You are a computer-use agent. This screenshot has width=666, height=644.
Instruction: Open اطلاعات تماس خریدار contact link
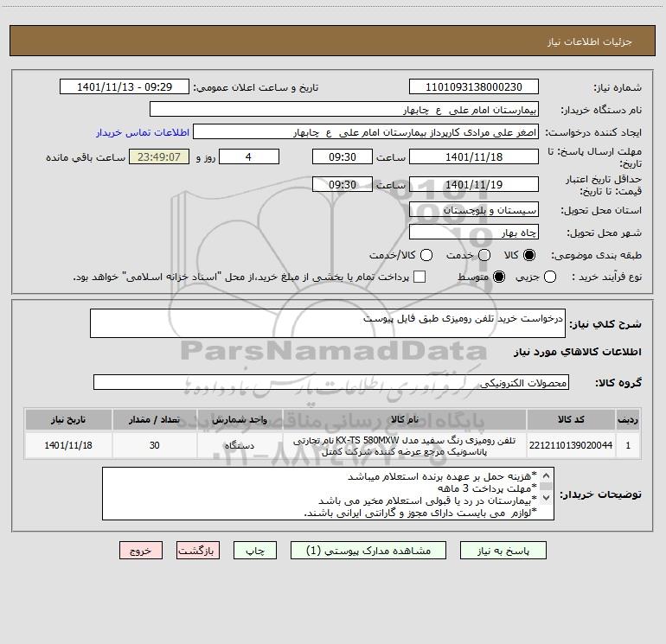tap(143, 132)
